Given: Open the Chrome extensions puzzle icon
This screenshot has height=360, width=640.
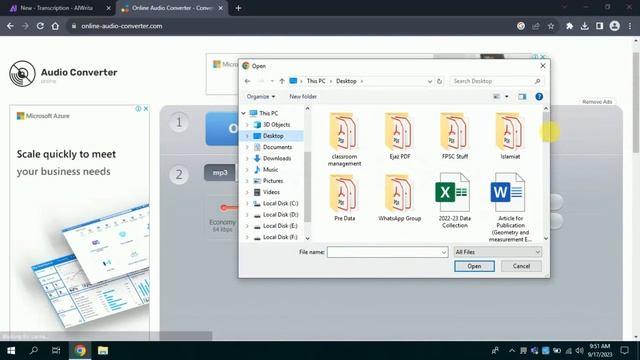Looking at the screenshot, I should [569, 26].
